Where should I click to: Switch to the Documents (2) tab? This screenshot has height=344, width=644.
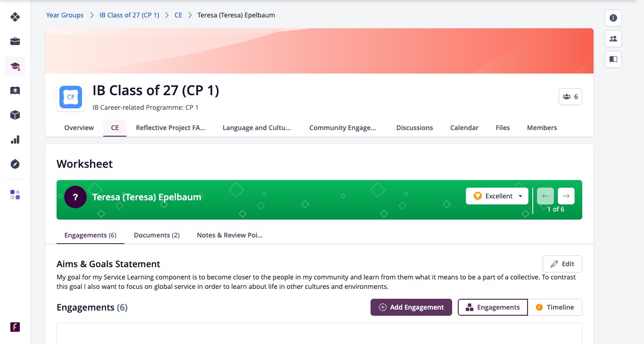coord(157,235)
